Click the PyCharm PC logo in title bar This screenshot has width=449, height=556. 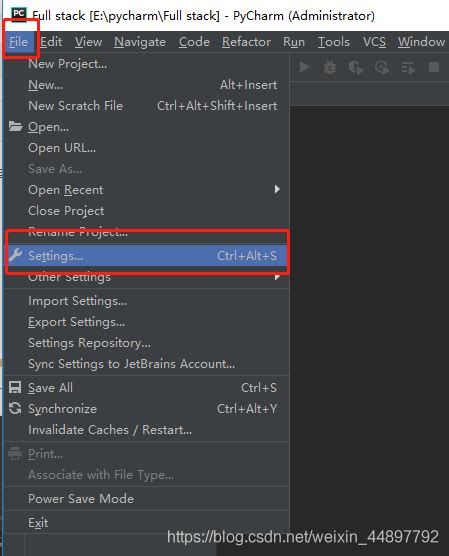click(19, 13)
